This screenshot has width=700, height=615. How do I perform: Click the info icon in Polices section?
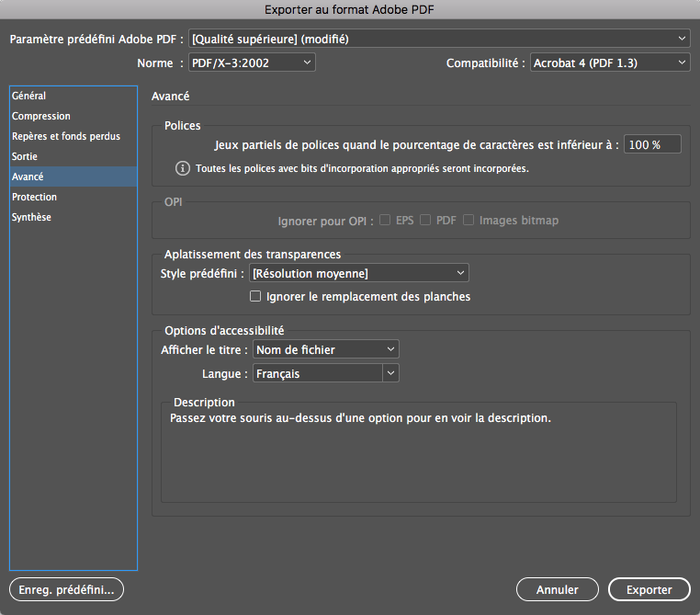click(x=182, y=169)
